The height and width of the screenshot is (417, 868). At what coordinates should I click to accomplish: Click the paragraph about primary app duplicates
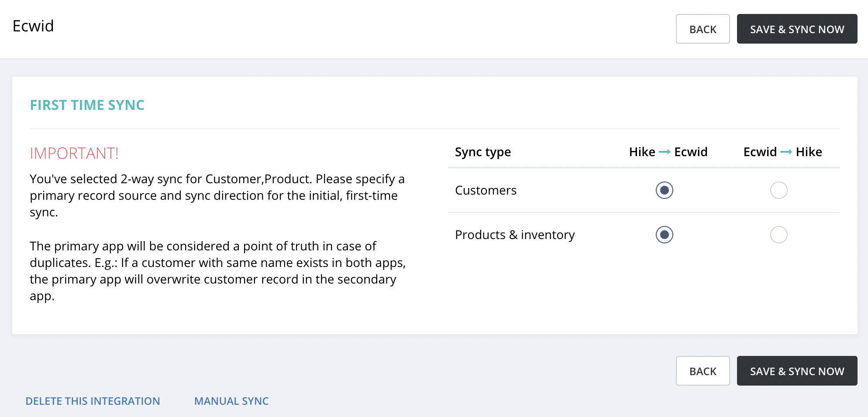[217, 271]
